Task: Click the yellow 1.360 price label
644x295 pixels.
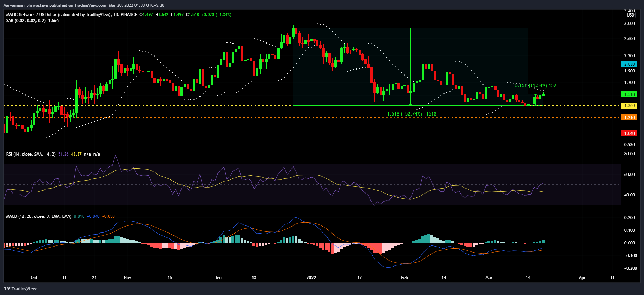Action: point(629,106)
